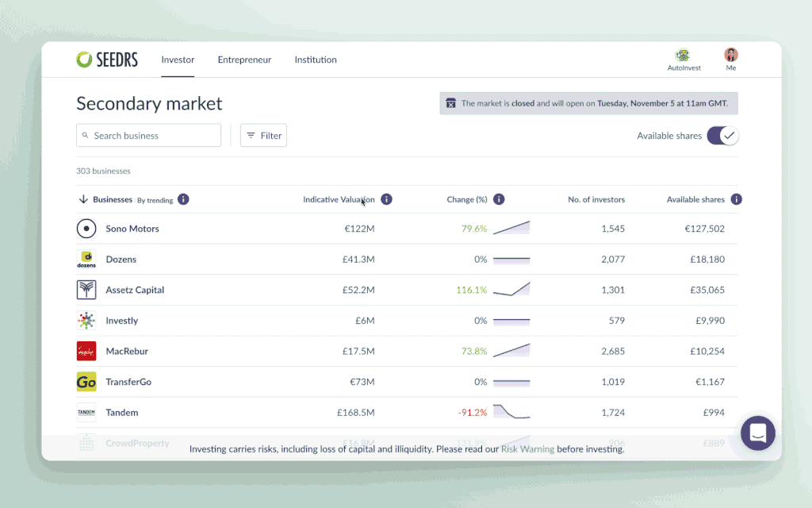Click the Tandem logo
Image resolution: width=812 pixels, height=508 pixels.
tap(86, 413)
